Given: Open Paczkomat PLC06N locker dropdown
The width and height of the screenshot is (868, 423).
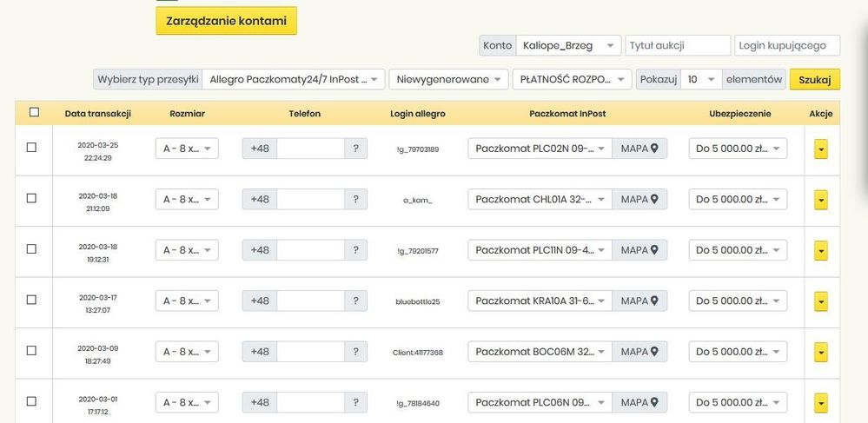Looking at the screenshot, I should point(540,402).
